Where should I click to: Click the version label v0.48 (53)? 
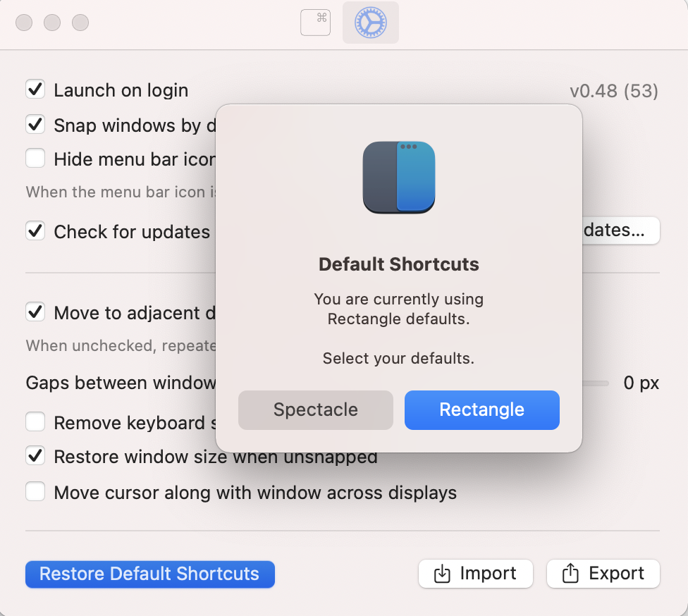pyautogui.click(x=614, y=91)
